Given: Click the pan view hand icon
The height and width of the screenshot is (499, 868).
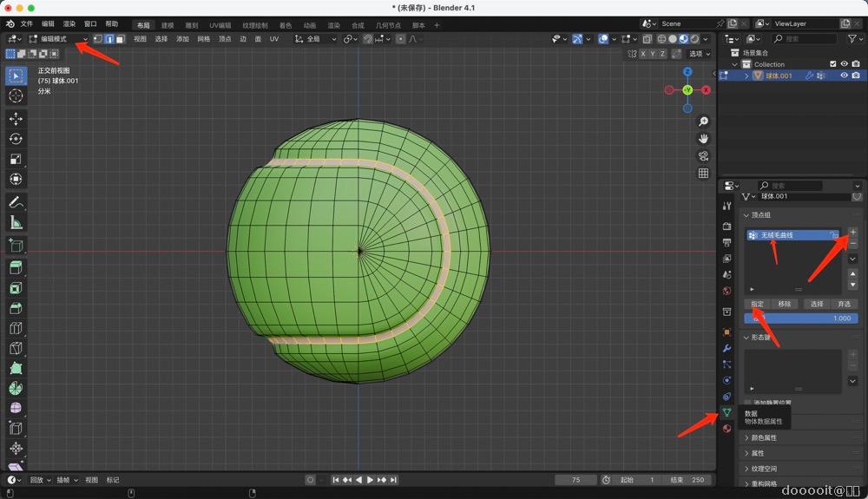Looking at the screenshot, I should [703, 139].
